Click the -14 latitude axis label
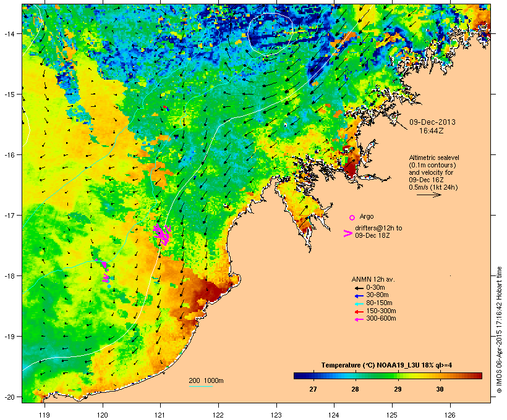Viewport: 507px width, 420px height. pyautogui.click(x=9, y=34)
